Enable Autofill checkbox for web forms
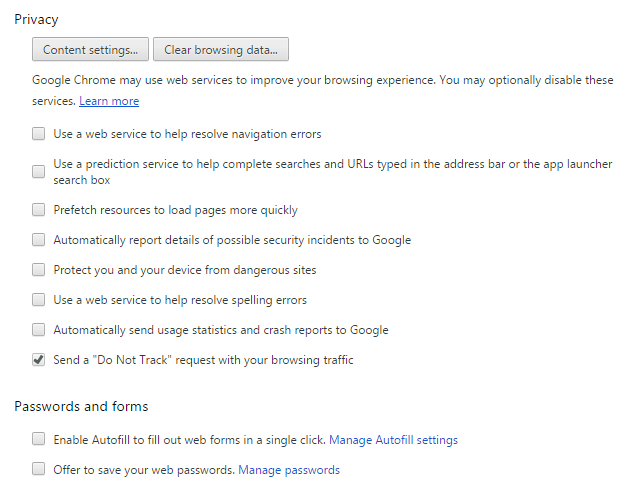628x494 pixels. 38,439
